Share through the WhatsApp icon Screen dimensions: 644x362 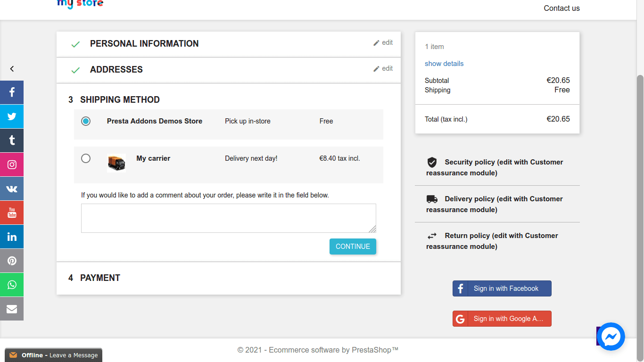(12, 285)
